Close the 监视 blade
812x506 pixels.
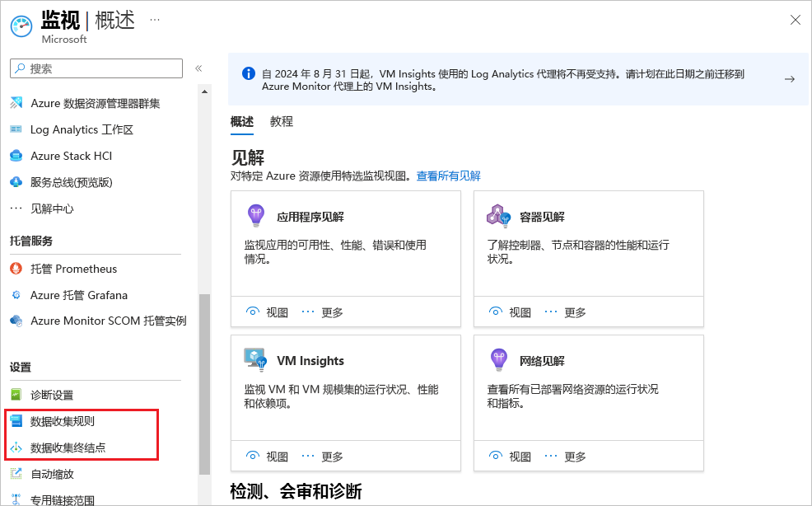796,21
